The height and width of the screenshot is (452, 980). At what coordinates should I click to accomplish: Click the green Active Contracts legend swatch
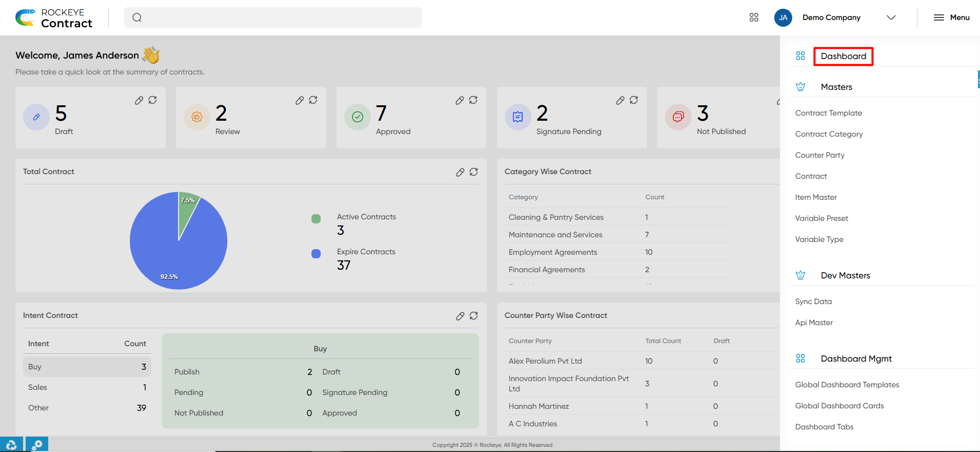pyautogui.click(x=316, y=219)
